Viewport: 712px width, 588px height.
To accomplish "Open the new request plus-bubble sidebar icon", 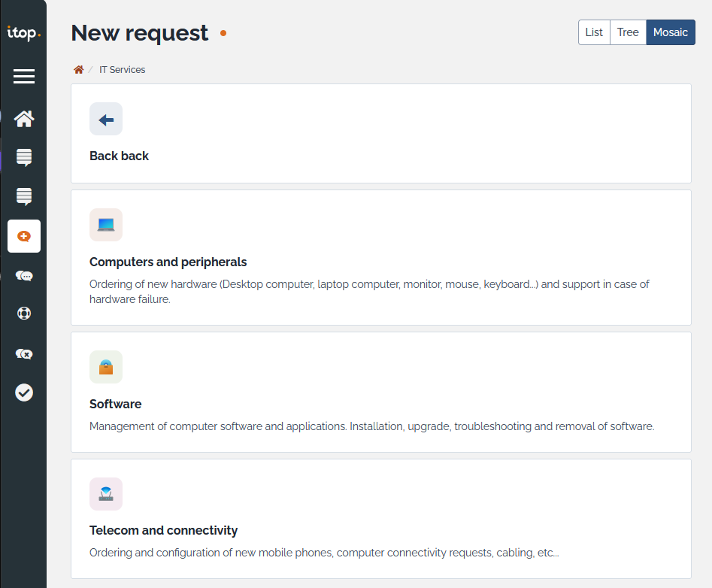I will [x=24, y=236].
